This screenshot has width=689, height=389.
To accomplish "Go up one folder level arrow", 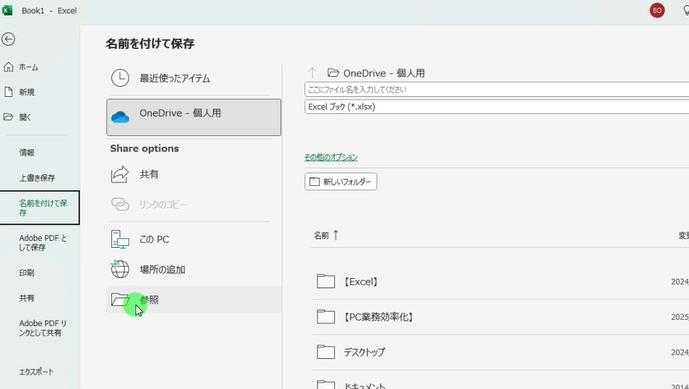I will click(x=312, y=73).
